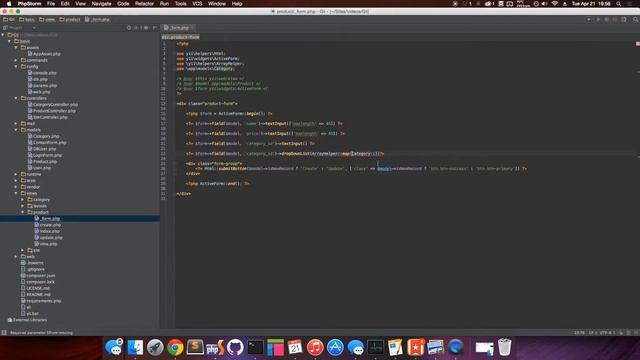Open CategoryController.php

pos(52,104)
